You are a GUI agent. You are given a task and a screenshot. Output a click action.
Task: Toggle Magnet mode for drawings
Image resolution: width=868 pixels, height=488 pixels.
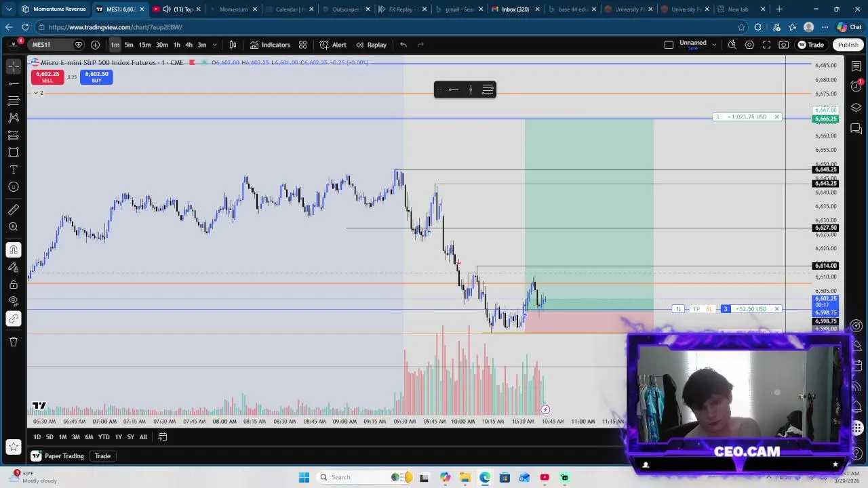point(14,250)
